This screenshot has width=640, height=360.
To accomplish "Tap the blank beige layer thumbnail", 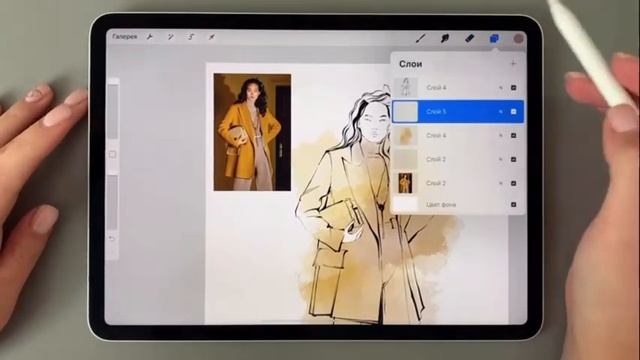I will click(406, 159).
